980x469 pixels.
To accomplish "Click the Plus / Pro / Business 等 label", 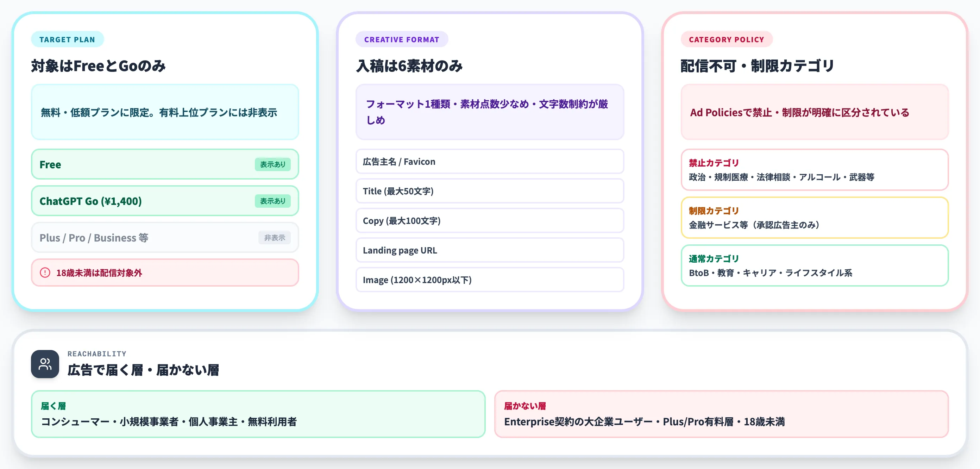I will click(x=94, y=238).
